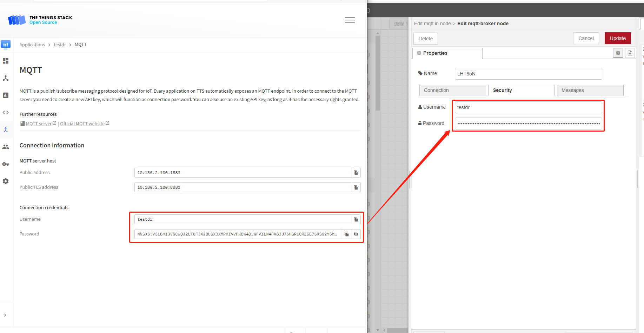Open node settings gear icon in Properties
Image resolution: width=644 pixels, height=333 pixels.
click(618, 53)
